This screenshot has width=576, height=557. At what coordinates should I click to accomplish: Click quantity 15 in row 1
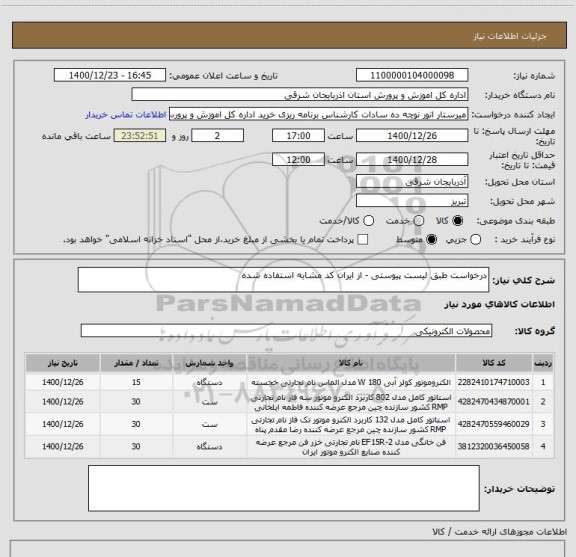pyautogui.click(x=136, y=382)
